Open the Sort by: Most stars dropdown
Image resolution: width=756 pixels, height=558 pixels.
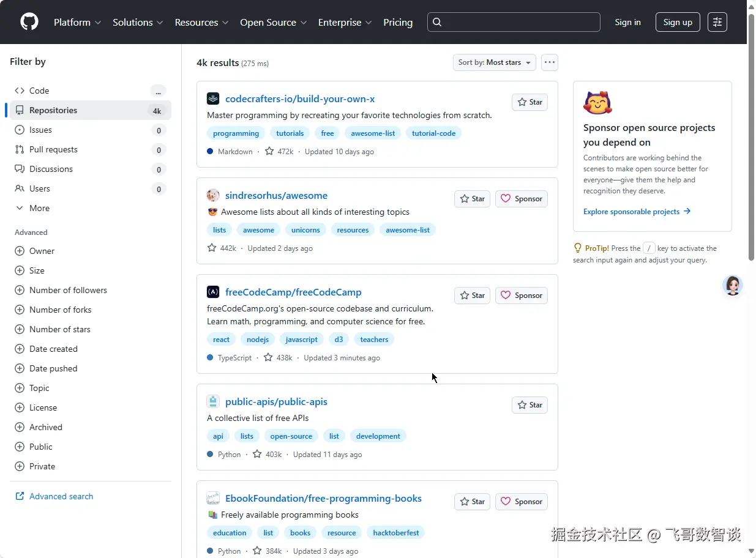click(494, 62)
